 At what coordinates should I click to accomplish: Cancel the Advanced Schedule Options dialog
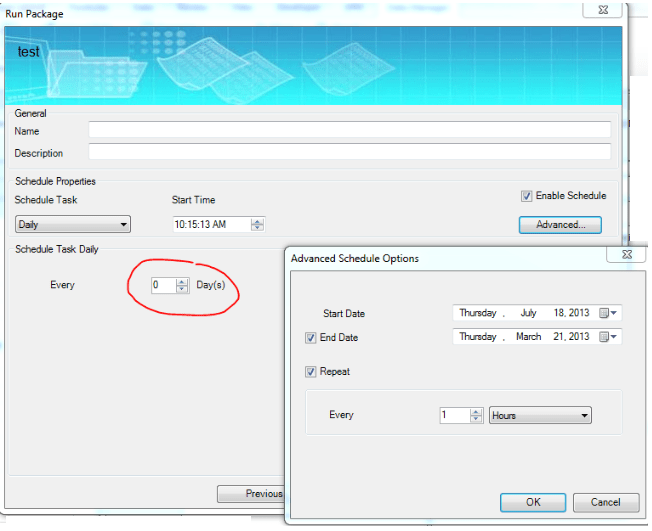(x=605, y=502)
